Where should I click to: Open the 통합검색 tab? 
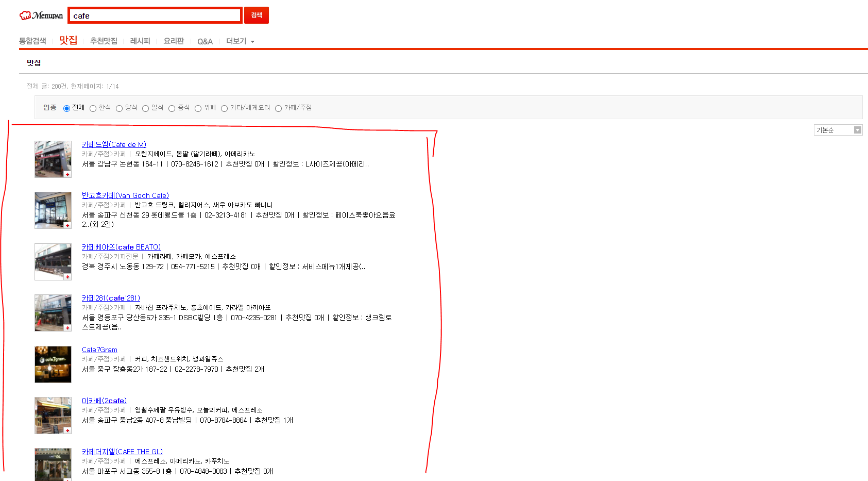pos(32,41)
